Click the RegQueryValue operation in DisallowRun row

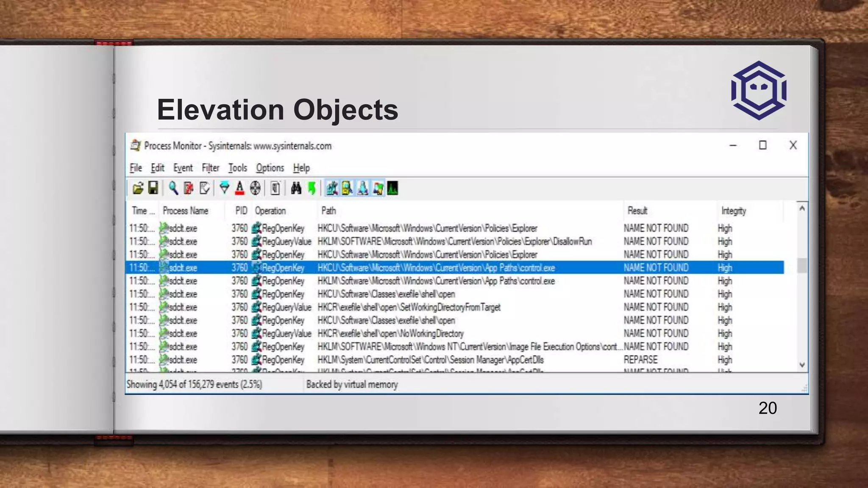(287, 241)
